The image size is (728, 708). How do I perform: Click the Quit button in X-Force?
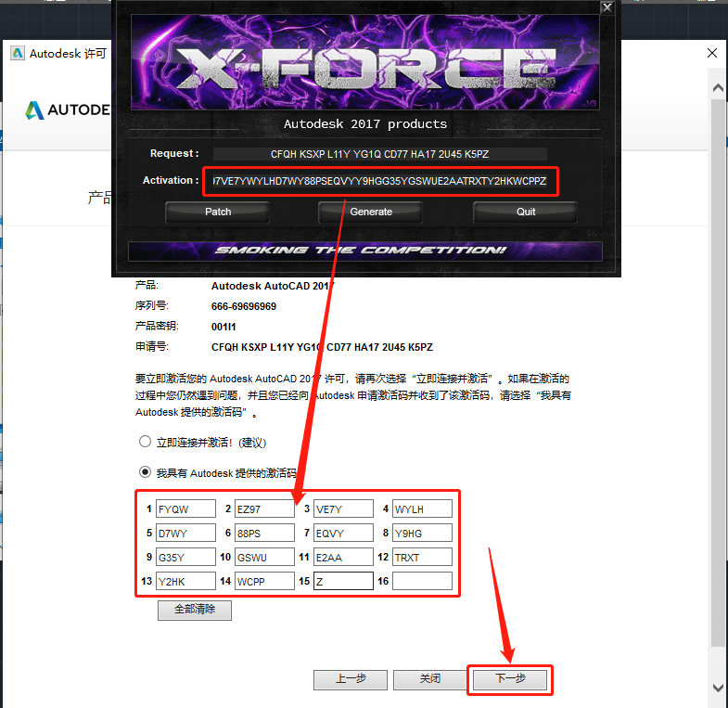click(525, 212)
